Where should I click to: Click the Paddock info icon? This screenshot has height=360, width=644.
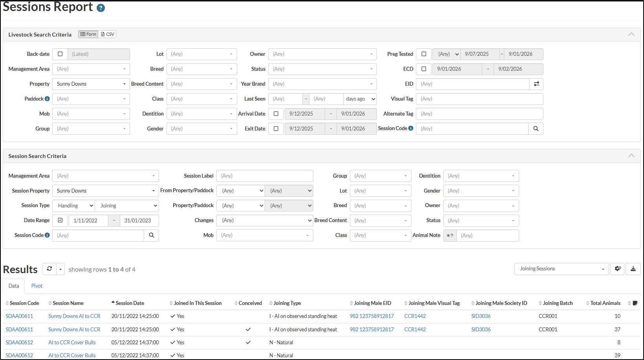coord(47,99)
